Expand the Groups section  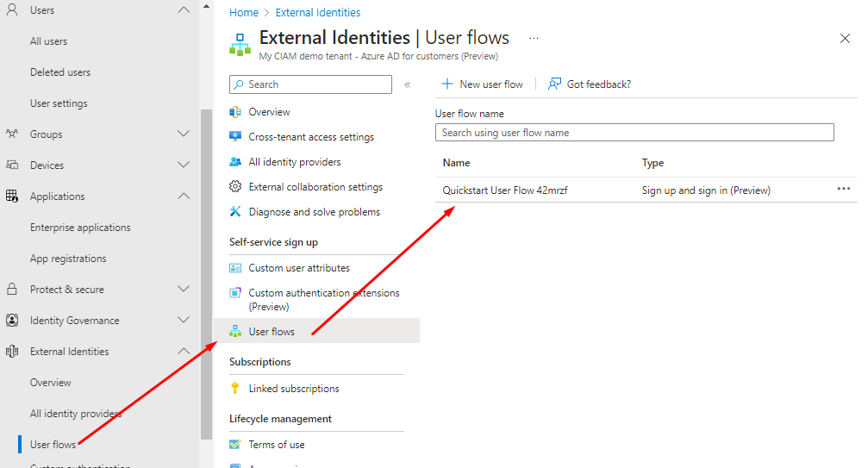pos(183,134)
